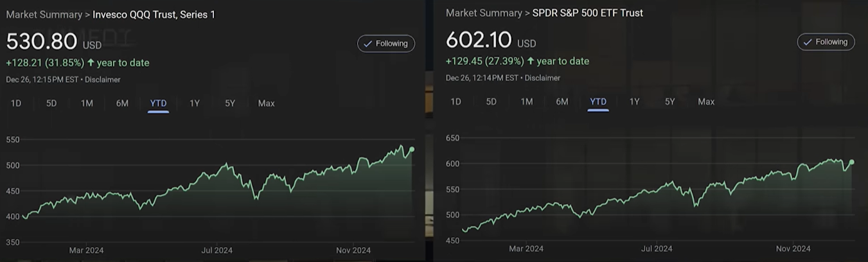Click the 650 y-axis label on SPDR chart
868x262 pixels.
tap(453, 138)
